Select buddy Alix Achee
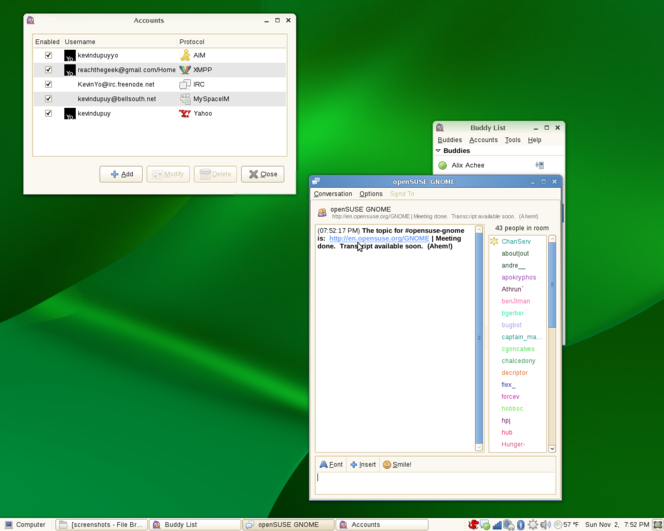The image size is (664, 531). point(499,165)
